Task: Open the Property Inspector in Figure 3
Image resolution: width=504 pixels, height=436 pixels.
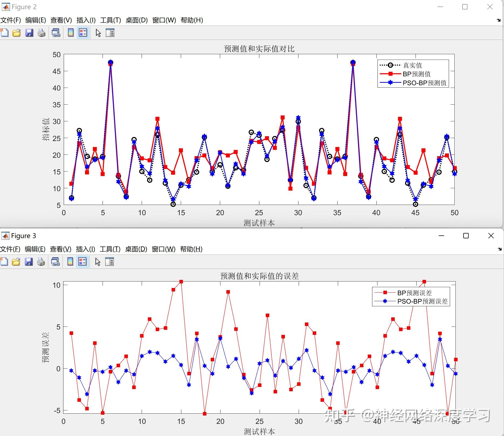Action: (x=109, y=262)
